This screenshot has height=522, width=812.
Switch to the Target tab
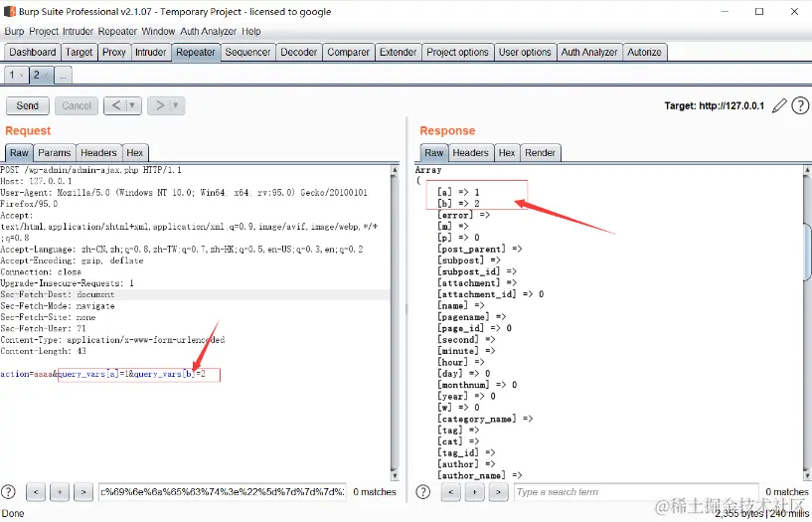point(79,53)
